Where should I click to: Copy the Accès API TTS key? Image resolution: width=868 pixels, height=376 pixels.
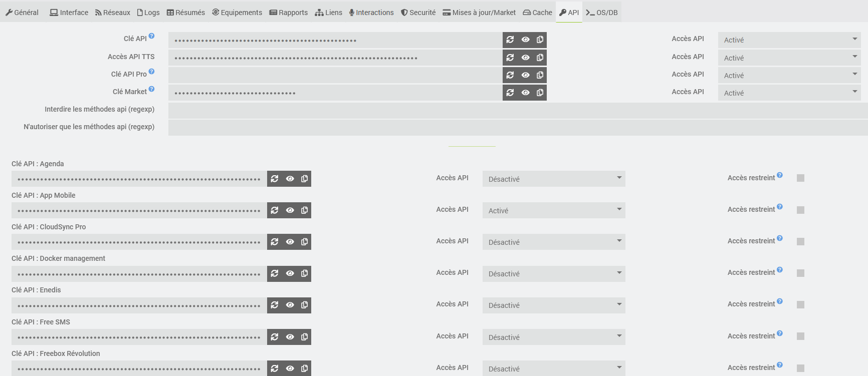[540, 58]
